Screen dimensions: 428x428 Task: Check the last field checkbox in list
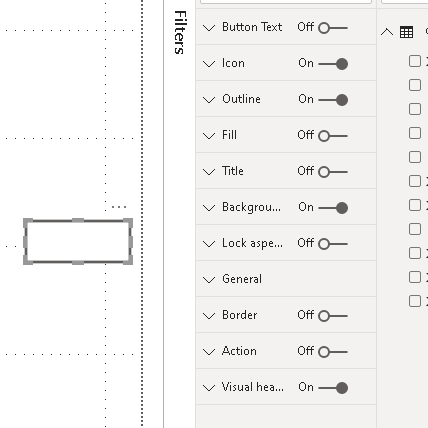[x=415, y=301]
